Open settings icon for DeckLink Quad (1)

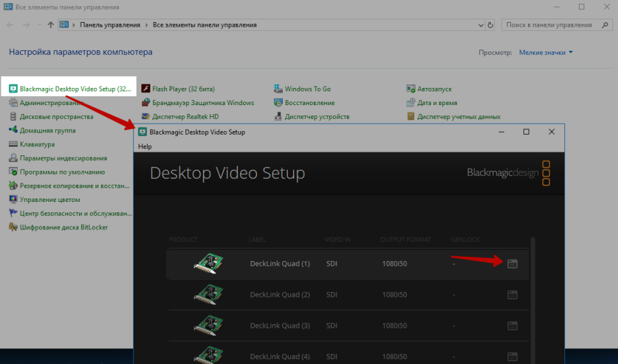point(512,264)
